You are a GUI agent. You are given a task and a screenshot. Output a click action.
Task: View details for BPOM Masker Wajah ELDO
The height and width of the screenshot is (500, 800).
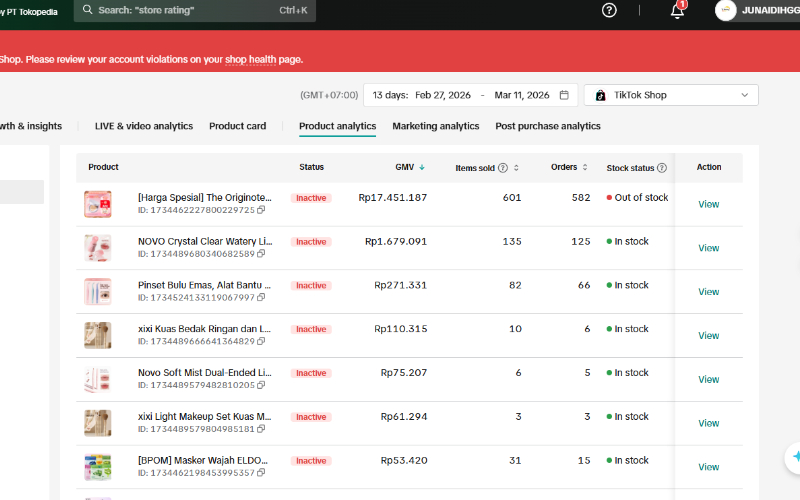click(709, 467)
